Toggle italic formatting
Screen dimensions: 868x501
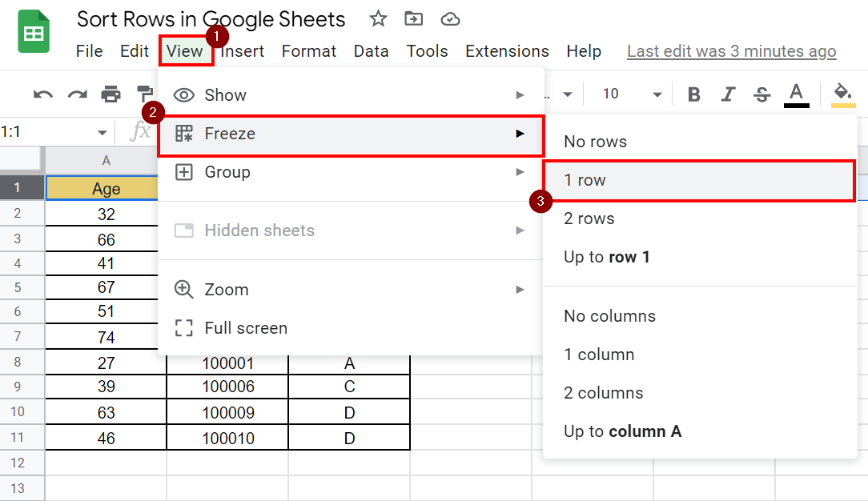728,94
